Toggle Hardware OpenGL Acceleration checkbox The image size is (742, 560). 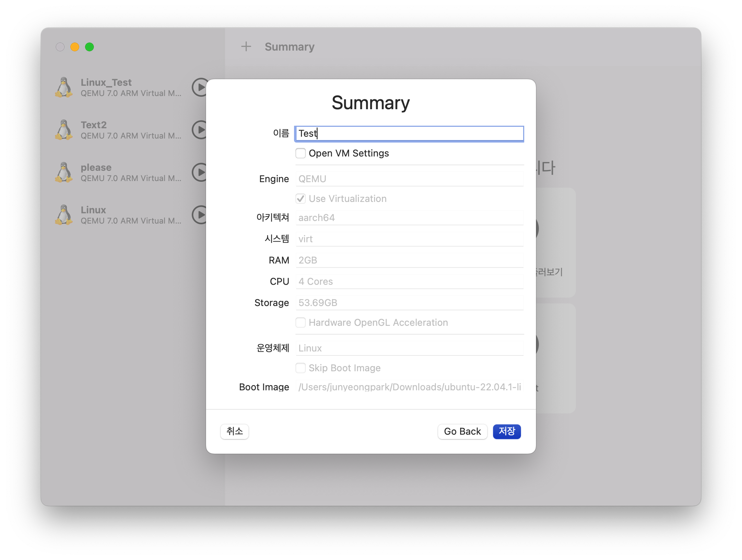301,323
